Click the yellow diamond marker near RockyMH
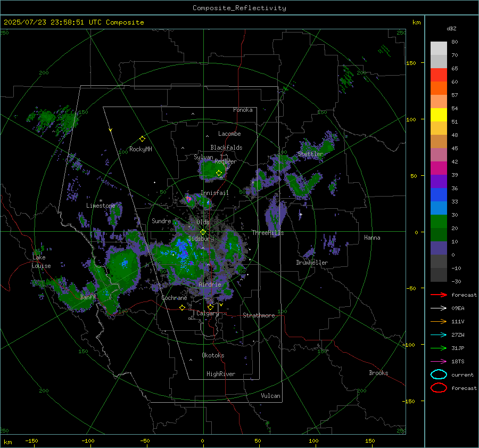 click(x=142, y=139)
